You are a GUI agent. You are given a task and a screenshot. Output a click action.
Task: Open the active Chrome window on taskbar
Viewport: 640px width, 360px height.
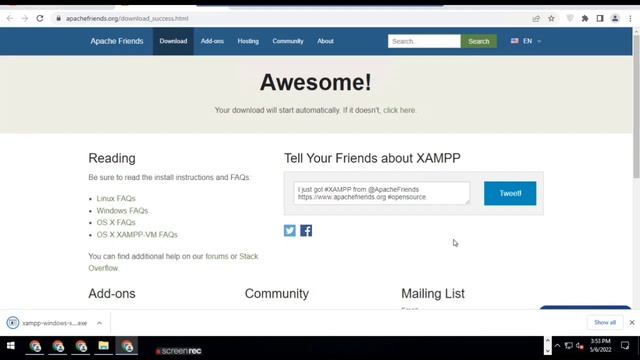tap(127, 346)
